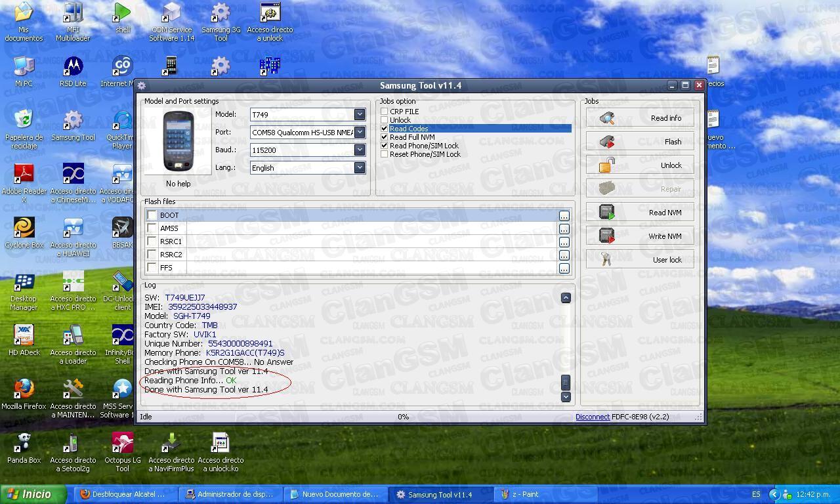Open Mozilla Firefox desktop icon
The image size is (840, 504).
[x=24, y=394]
